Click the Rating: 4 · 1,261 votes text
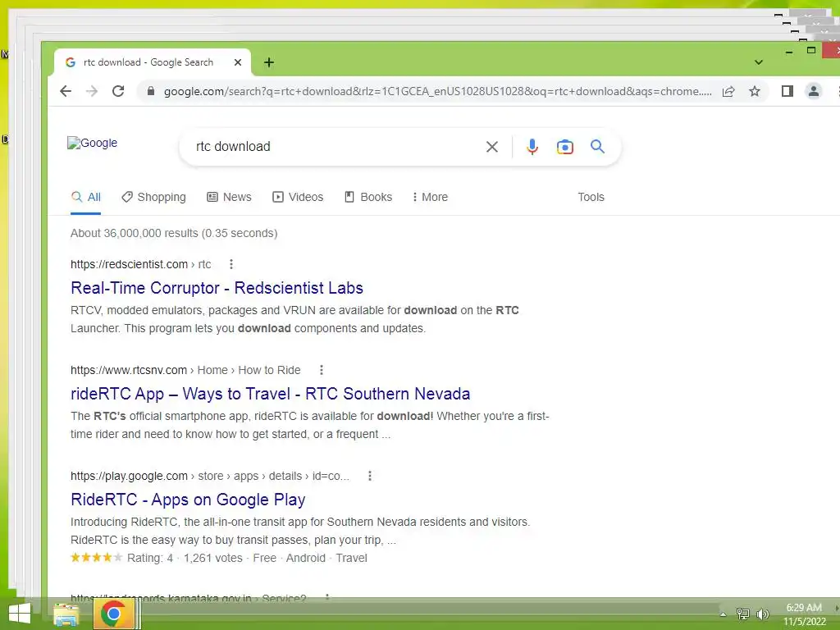This screenshot has width=840, height=630. 185,558
